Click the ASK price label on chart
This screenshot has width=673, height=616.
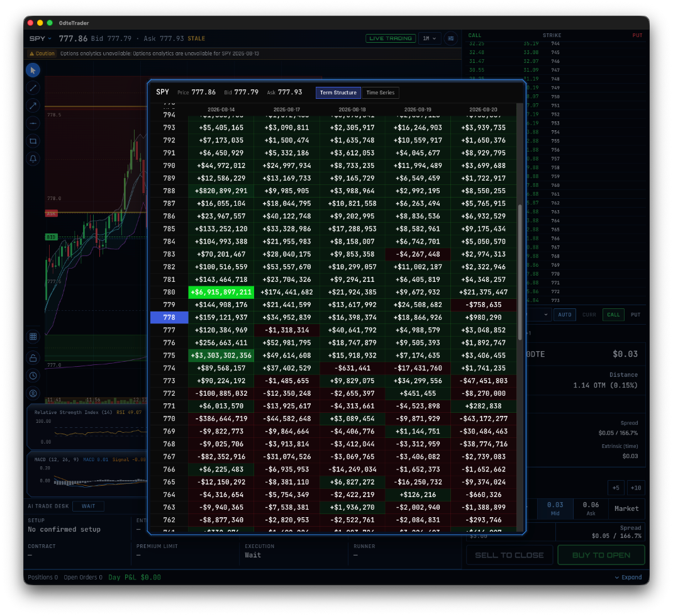pos(51,214)
